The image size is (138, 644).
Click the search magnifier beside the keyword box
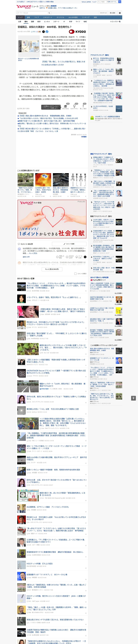pyautogui.click(x=49, y=13)
